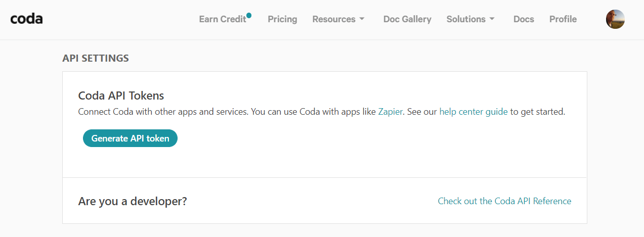
Task: Go to Pricing page
Action: (x=282, y=19)
